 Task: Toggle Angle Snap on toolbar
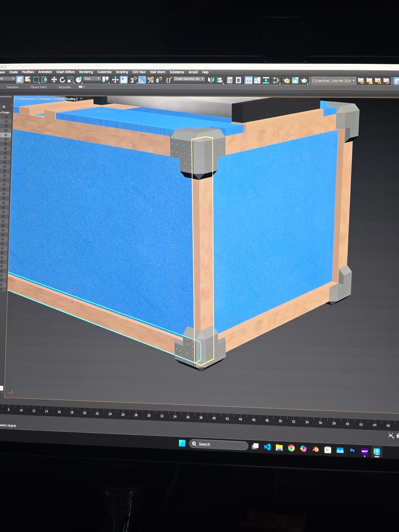(x=142, y=80)
